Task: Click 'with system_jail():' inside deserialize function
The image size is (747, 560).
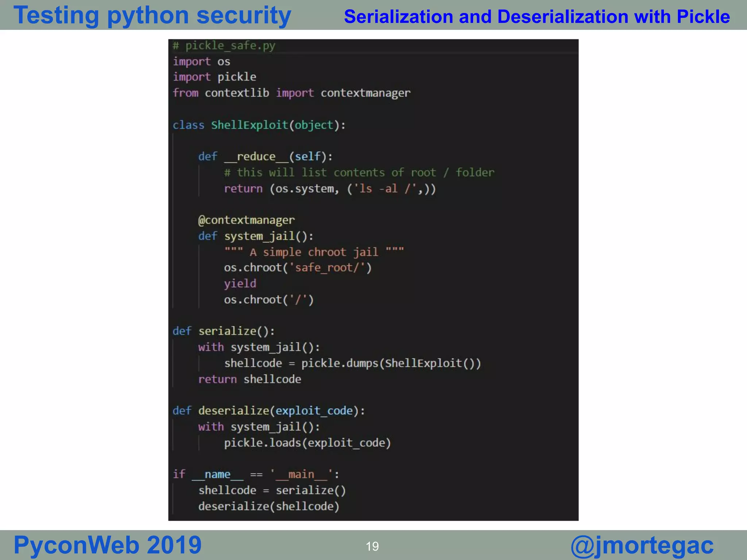Action: [259, 427]
